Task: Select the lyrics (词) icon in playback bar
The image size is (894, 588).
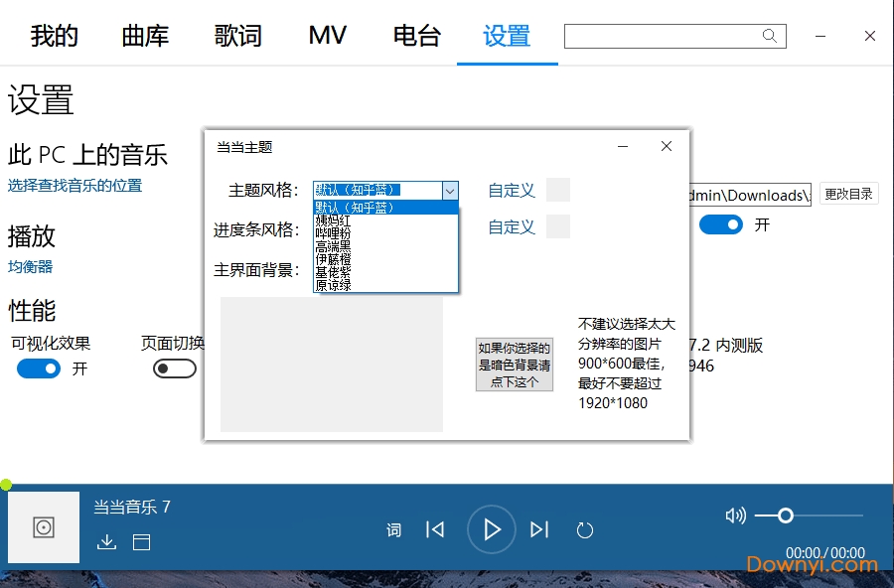Action: pos(393,529)
